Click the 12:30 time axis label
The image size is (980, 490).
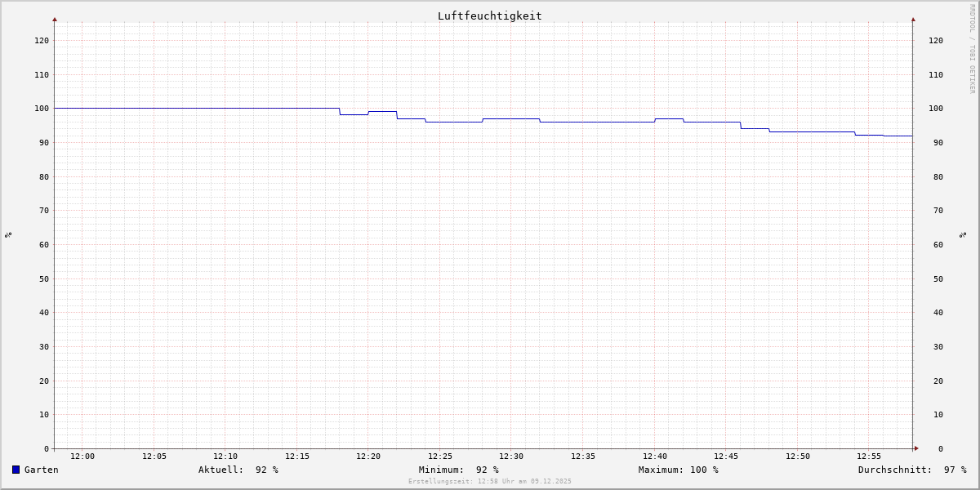tap(511, 456)
